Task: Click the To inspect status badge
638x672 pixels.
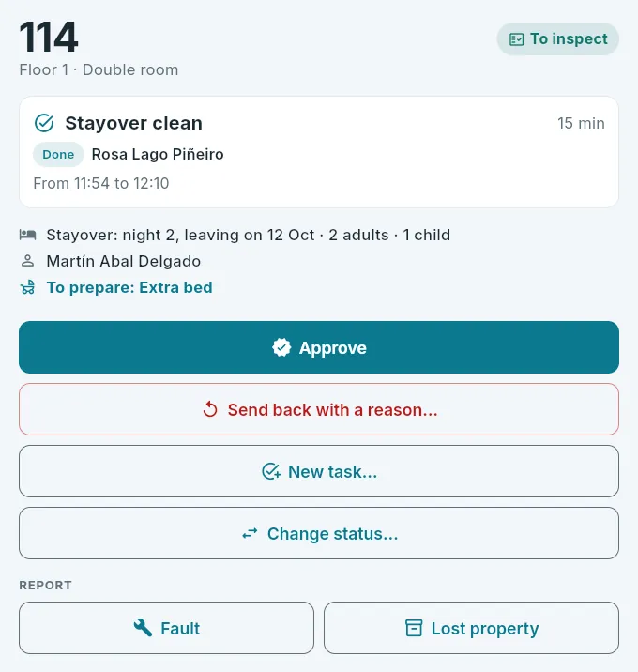Action: point(558,39)
